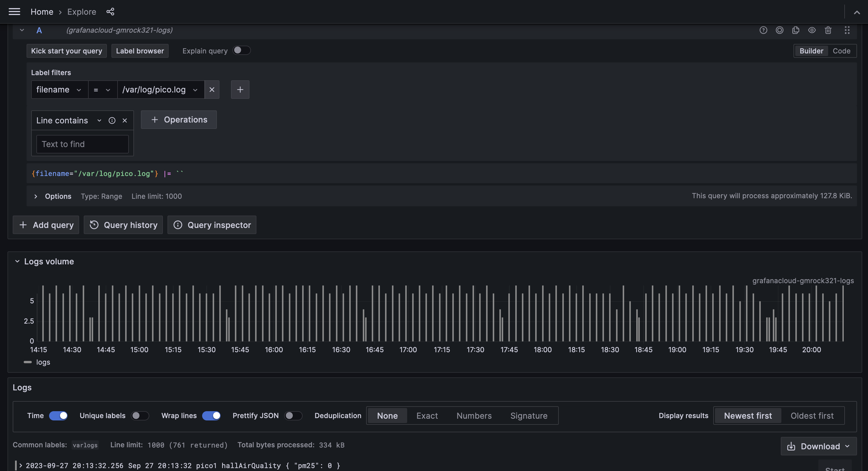Open the filename label dropdown
868x471 pixels.
tap(59, 90)
